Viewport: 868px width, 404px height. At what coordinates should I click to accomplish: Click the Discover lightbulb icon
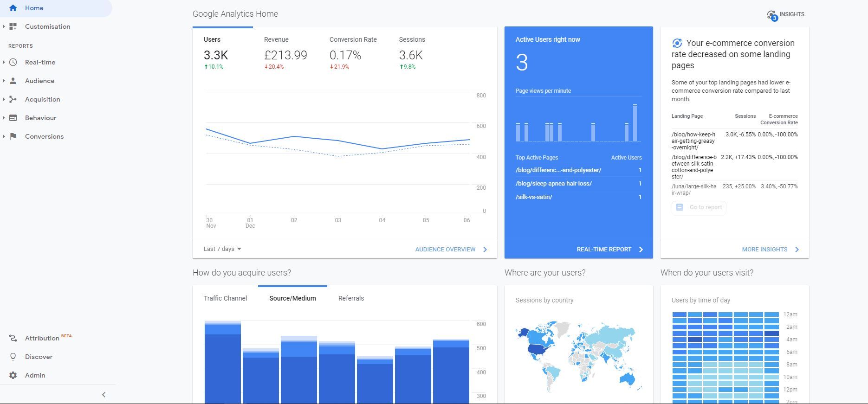click(13, 357)
